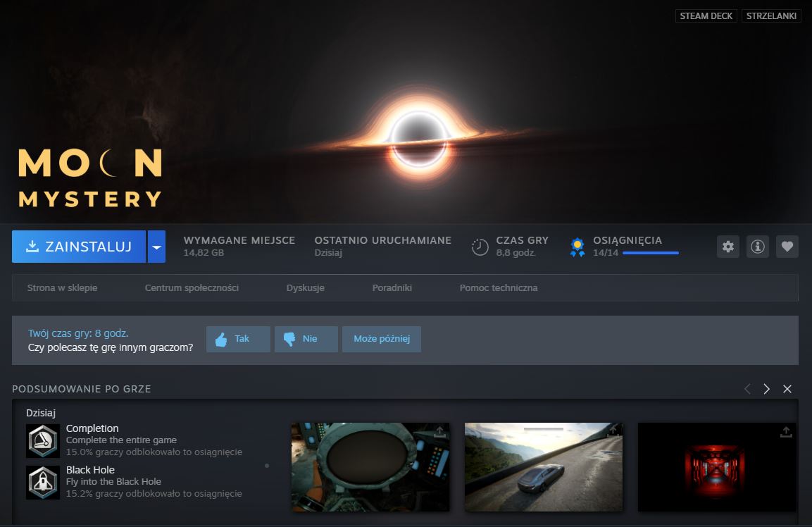Click the Moon Mystery game logo
Viewport: 812px width, 527px height.
(x=91, y=178)
